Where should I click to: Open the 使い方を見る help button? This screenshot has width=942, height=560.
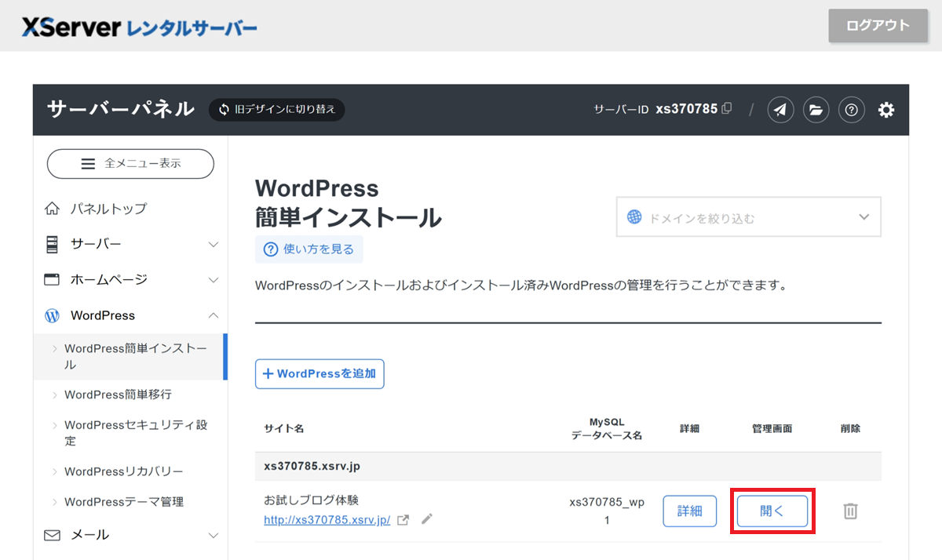tap(309, 249)
